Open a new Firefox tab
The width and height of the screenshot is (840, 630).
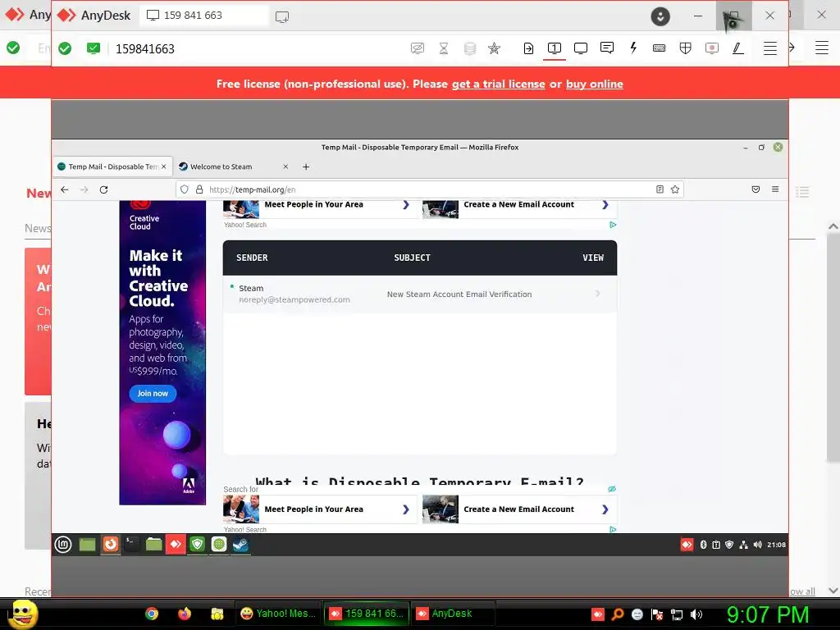(x=306, y=167)
